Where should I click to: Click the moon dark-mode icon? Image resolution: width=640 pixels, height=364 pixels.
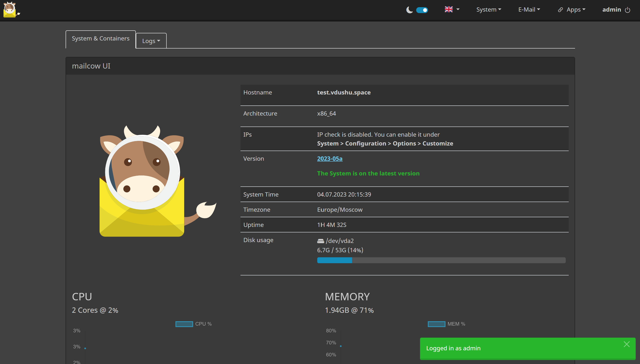pos(409,10)
